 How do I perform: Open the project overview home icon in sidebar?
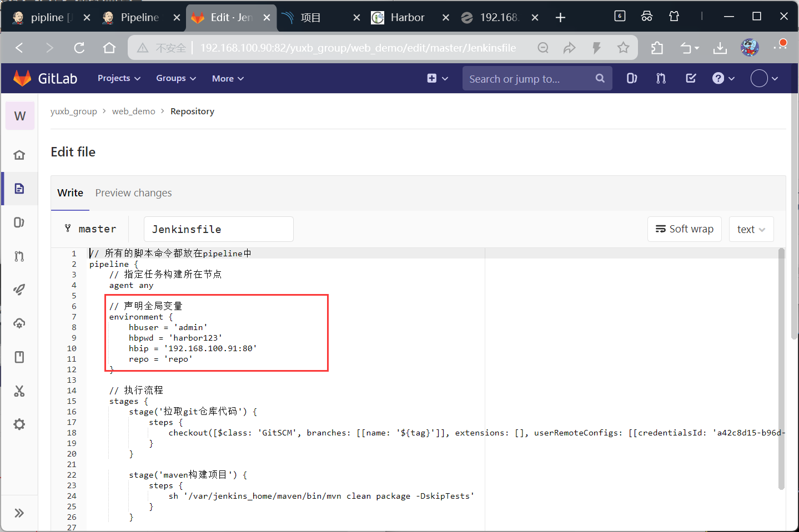(19, 155)
